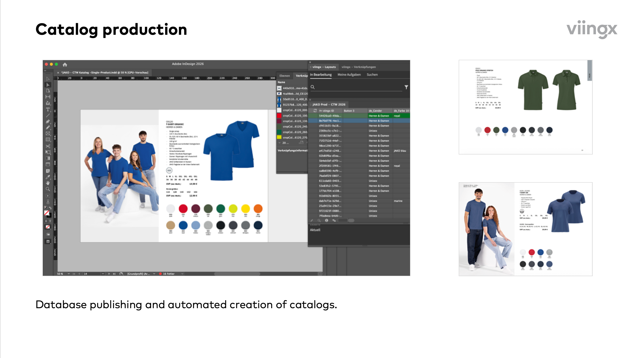Select the Pen tool
Image resolution: width=644 pixels, height=358 pixels.
48,121
